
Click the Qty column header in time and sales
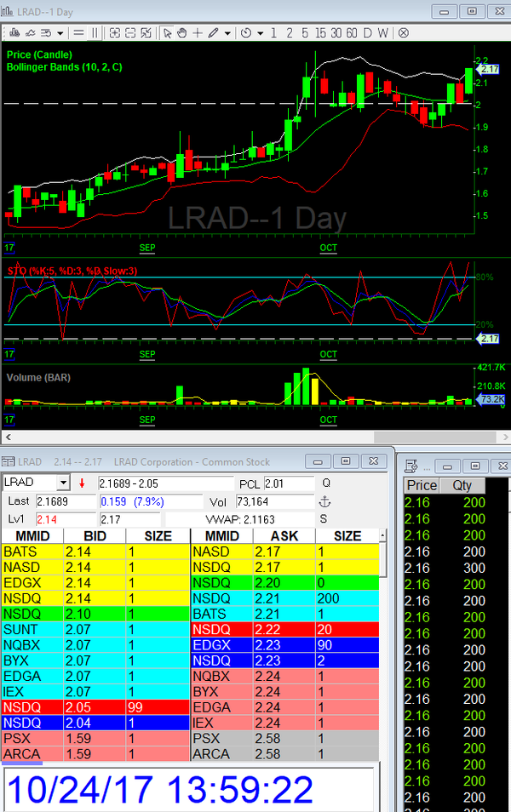pos(462,485)
